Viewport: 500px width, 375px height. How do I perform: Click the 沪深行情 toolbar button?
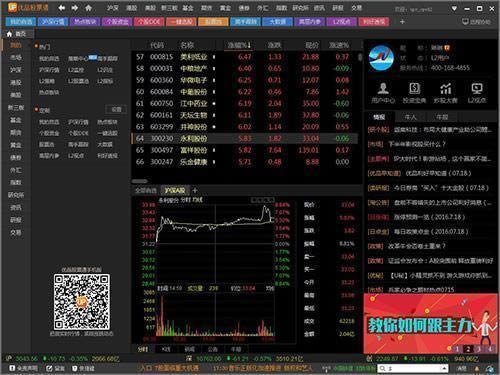coord(53,22)
